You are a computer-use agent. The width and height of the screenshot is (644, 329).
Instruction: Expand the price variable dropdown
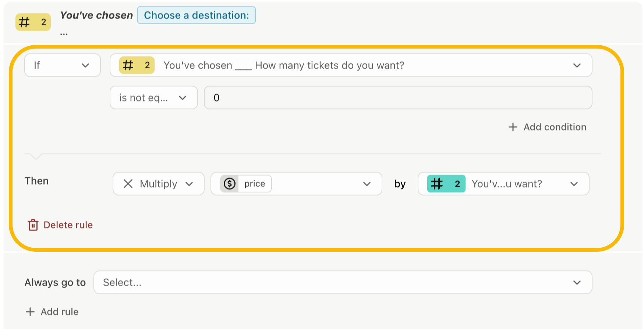pos(296,184)
